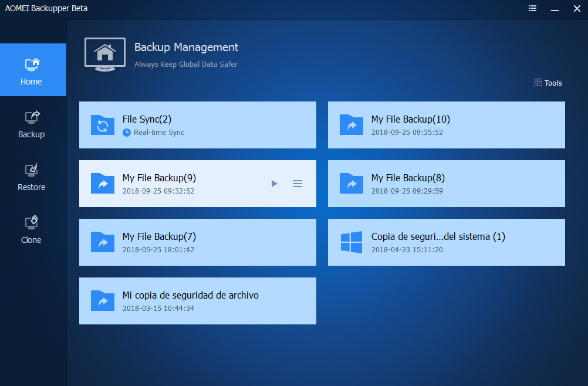Select the File Sync(2) task card

point(197,124)
